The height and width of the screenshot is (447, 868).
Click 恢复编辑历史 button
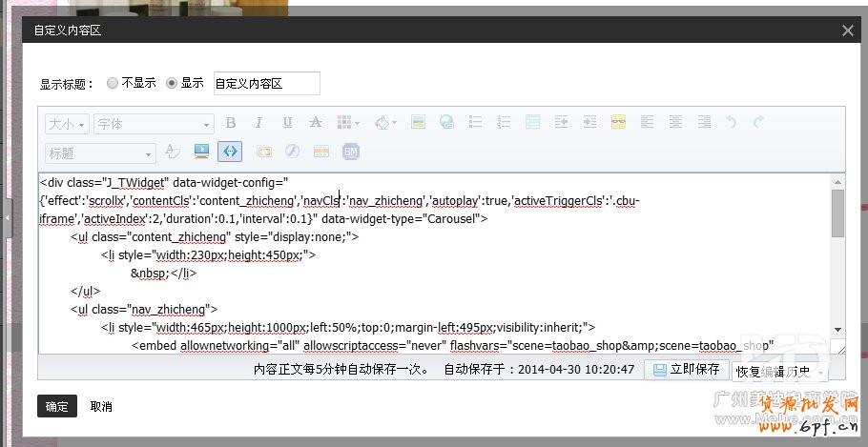(x=774, y=371)
